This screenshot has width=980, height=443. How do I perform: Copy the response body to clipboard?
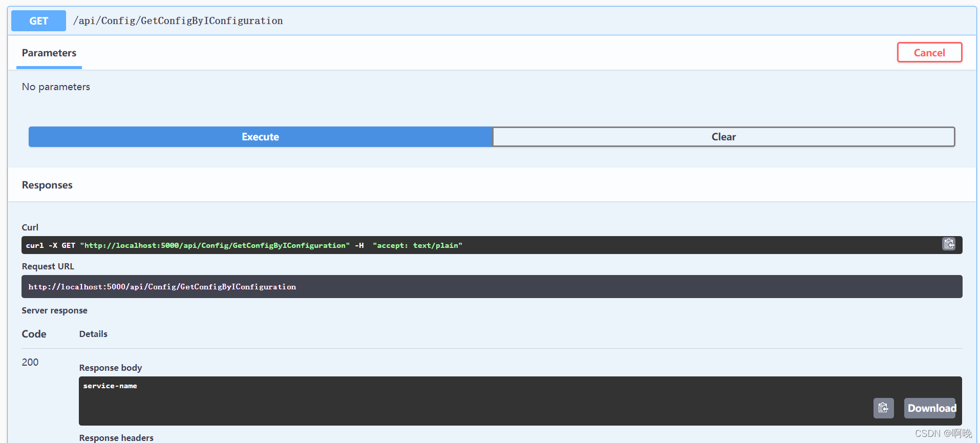pos(883,408)
